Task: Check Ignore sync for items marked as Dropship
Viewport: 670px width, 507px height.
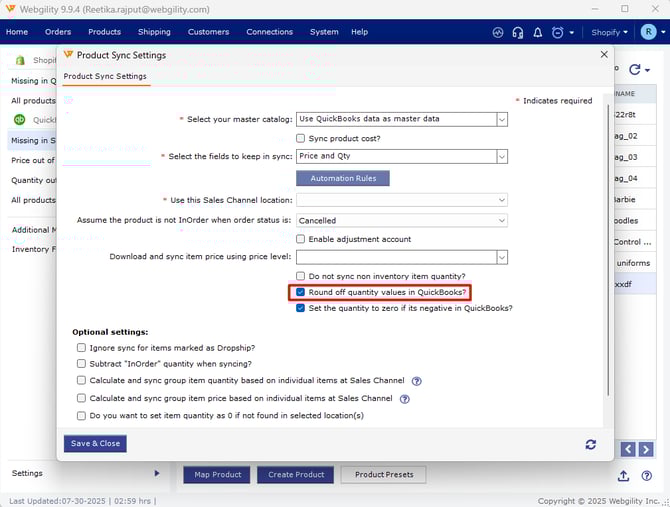Action: [82, 348]
